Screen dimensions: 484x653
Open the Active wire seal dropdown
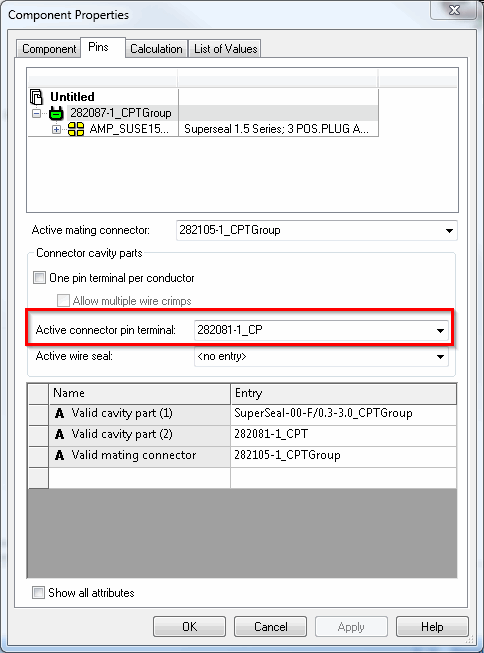pyautogui.click(x=440, y=357)
